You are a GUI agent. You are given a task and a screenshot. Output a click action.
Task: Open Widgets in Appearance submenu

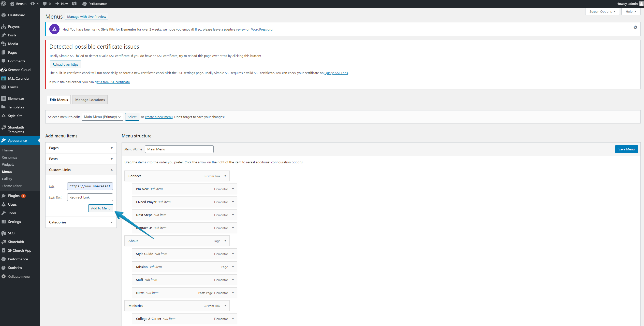click(8, 164)
